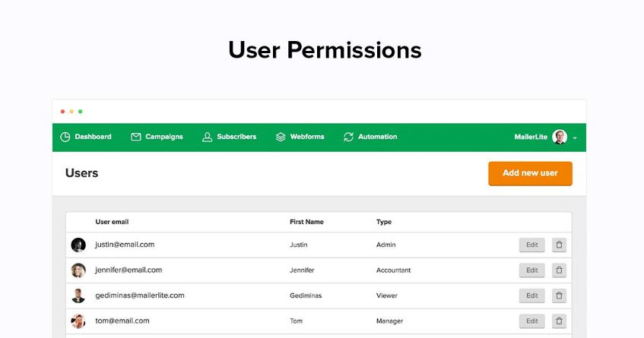Select the justin@email.com email text
Image resolution: width=644 pixels, height=338 pixels.
125,245
